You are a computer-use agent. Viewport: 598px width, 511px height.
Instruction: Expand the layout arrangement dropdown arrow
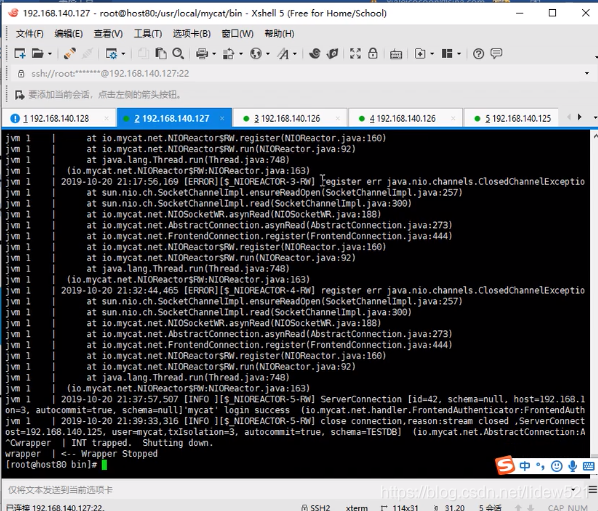point(459,54)
